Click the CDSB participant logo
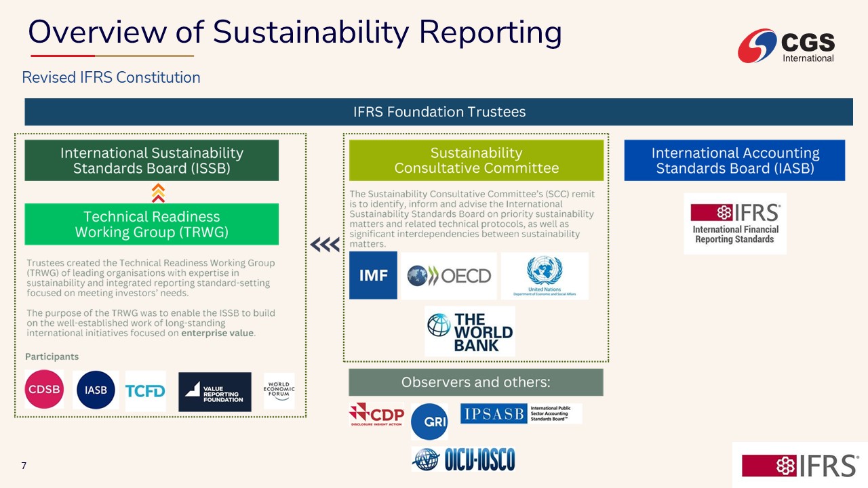The height and width of the screenshot is (488, 868). click(x=45, y=390)
